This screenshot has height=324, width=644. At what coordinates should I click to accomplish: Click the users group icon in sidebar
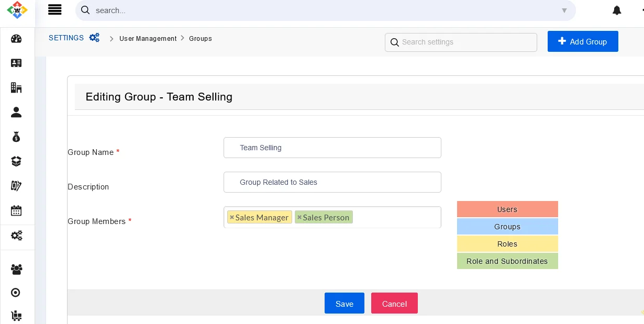point(16,269)
